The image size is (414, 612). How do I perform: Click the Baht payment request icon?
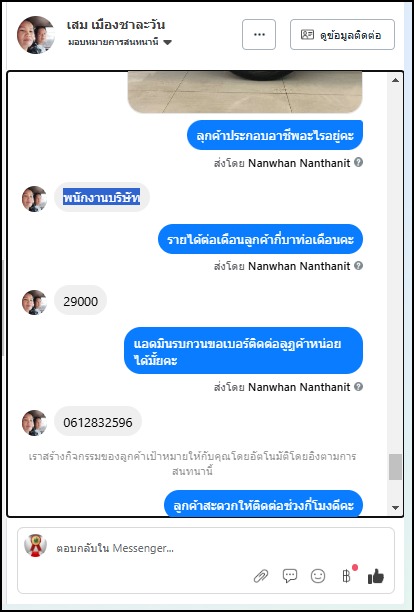346,576
